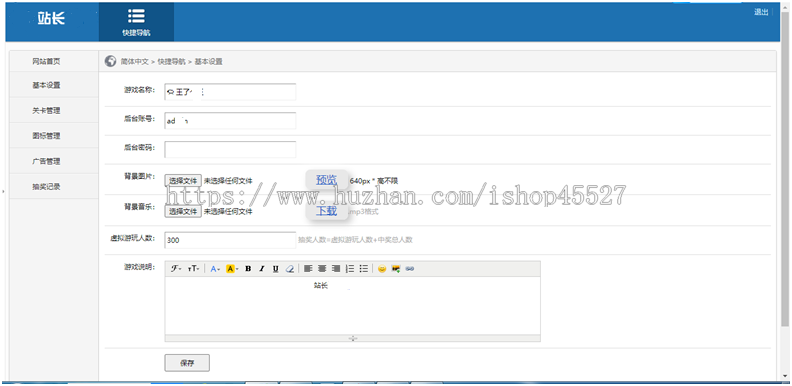Click the 简体中文 breadcrumb text

[134, 62]
